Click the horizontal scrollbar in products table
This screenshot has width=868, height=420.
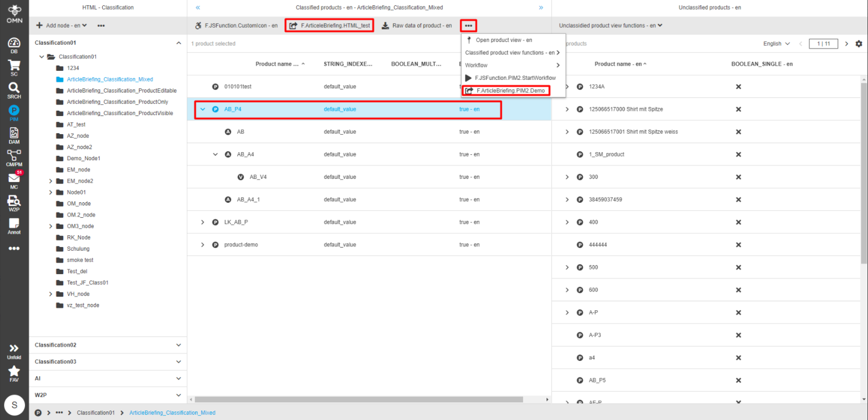click(x=359, y=399)
